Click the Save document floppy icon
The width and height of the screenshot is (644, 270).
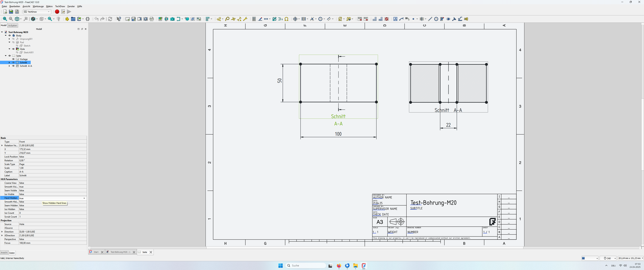point(17,12)
